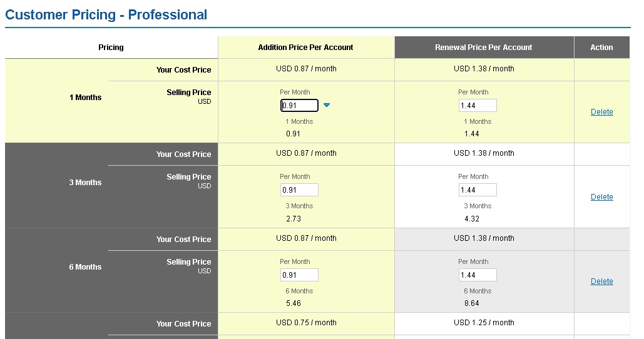Click the Pricing column header

point(111,47)
